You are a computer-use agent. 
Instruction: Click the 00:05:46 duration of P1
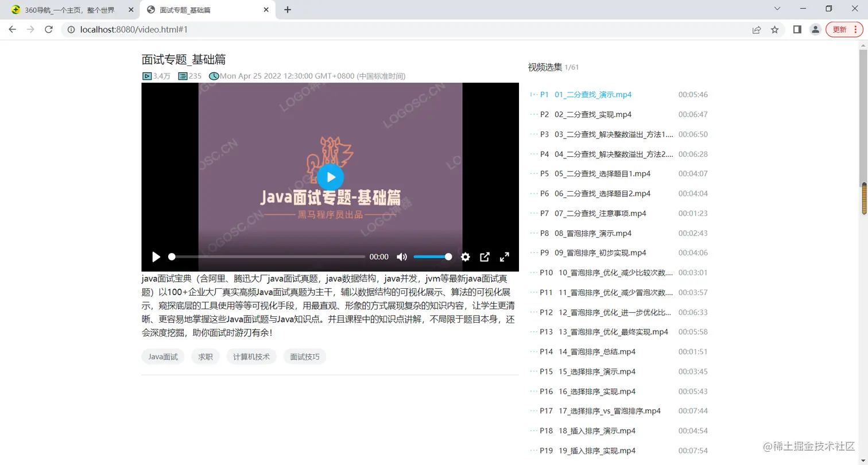pyautogui.click(x=693, y=94)
